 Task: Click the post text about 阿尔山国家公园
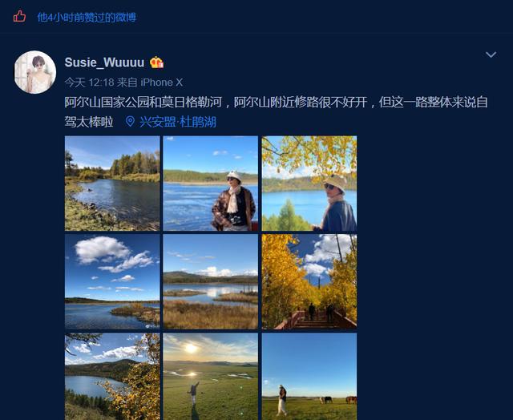click(276, 112)
